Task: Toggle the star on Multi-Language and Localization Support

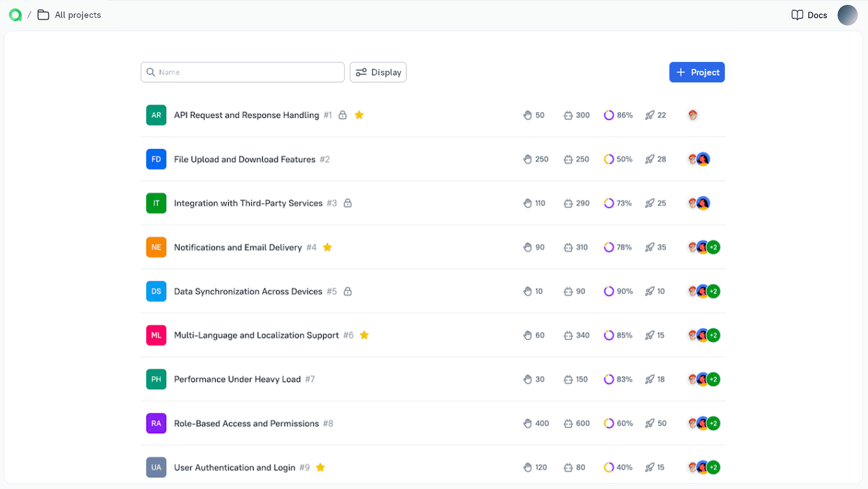Action: (x=364, y=334)
